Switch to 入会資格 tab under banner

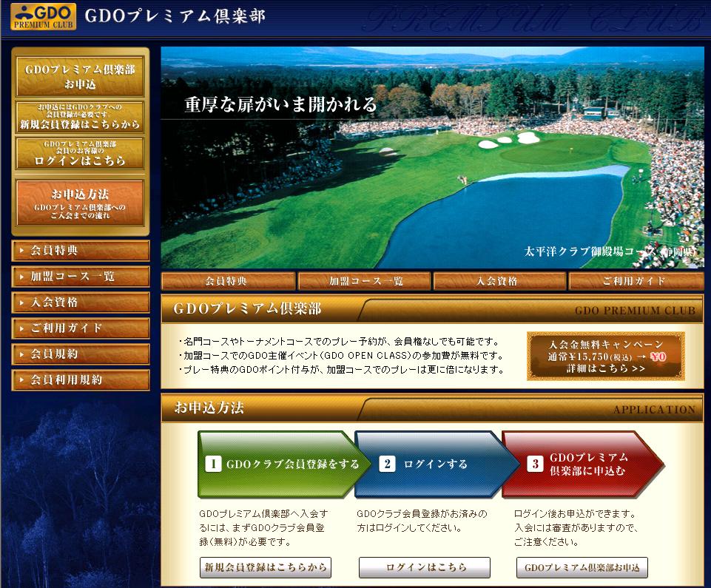tap(499, 281)
